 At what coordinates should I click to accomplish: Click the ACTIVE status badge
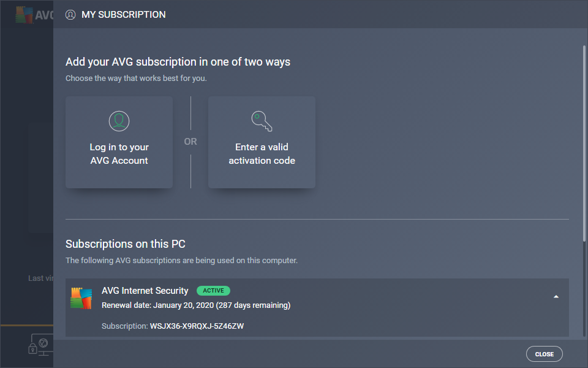click(x=213, y=291)
